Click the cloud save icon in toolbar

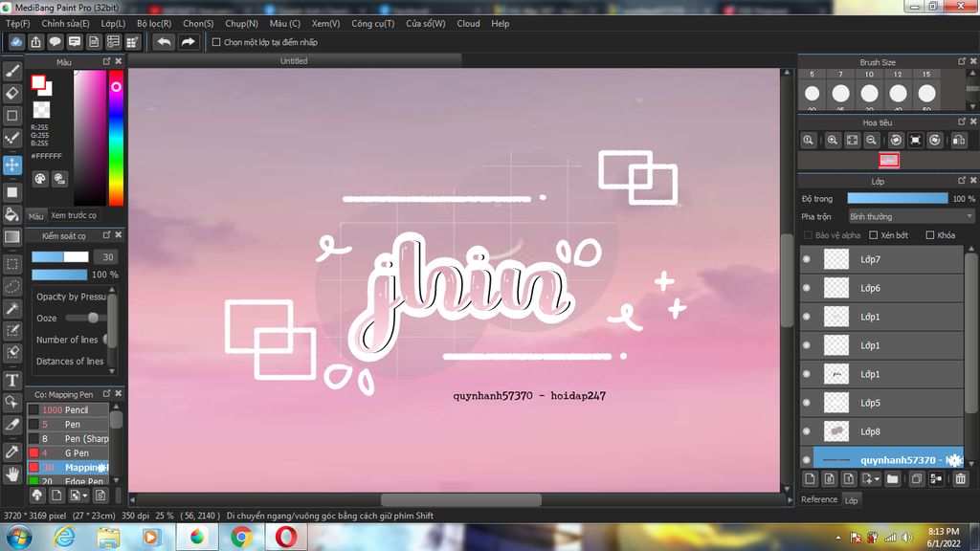tap(16, 42)
